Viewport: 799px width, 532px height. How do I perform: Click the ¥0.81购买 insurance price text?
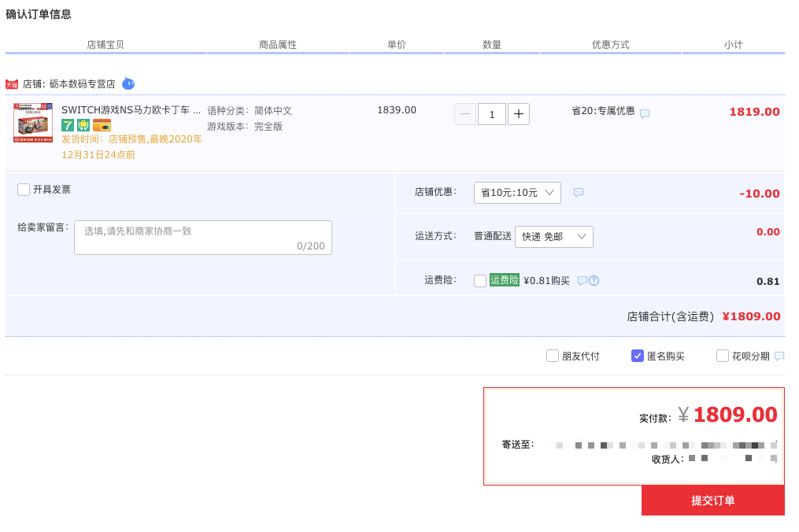pos(547,281)
